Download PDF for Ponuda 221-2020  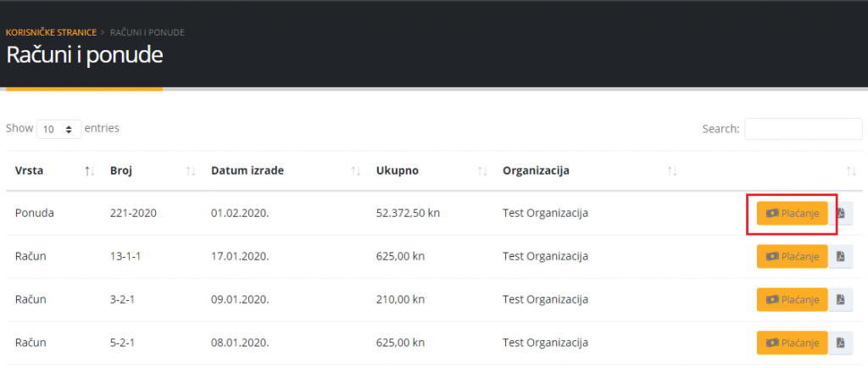point(841,213)
